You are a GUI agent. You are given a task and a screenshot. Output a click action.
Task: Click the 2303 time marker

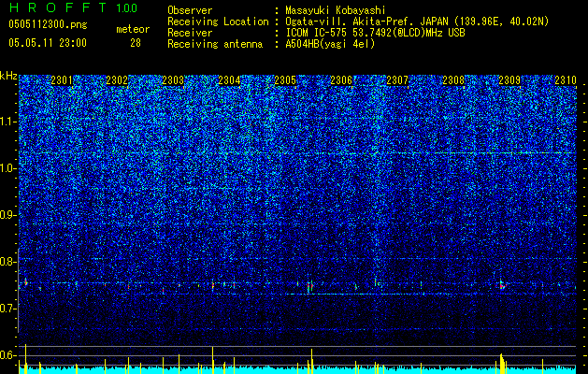(x=173, y=80)
